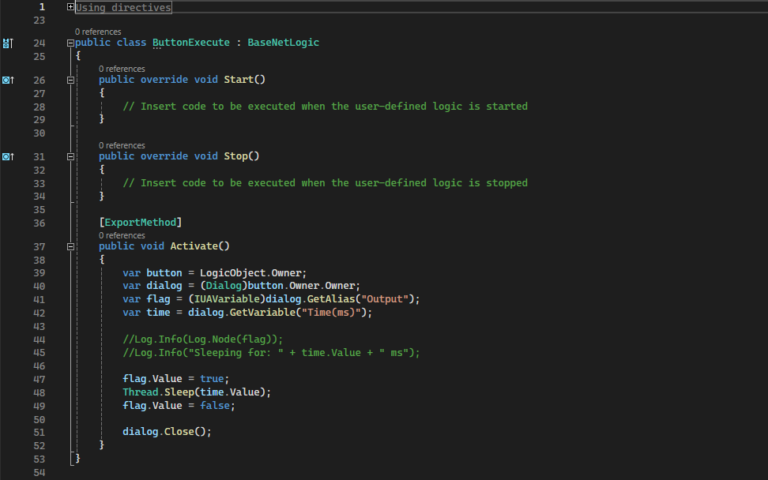Click line number 47 in the gutter
The height and width of the screenshot is (480, 768).
[39, 379]
